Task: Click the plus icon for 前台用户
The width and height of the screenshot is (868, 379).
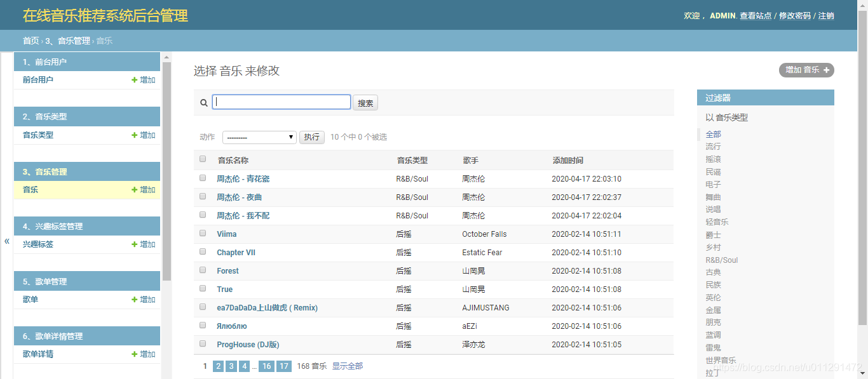Action: pyautogui.click(x=135, y=80)
